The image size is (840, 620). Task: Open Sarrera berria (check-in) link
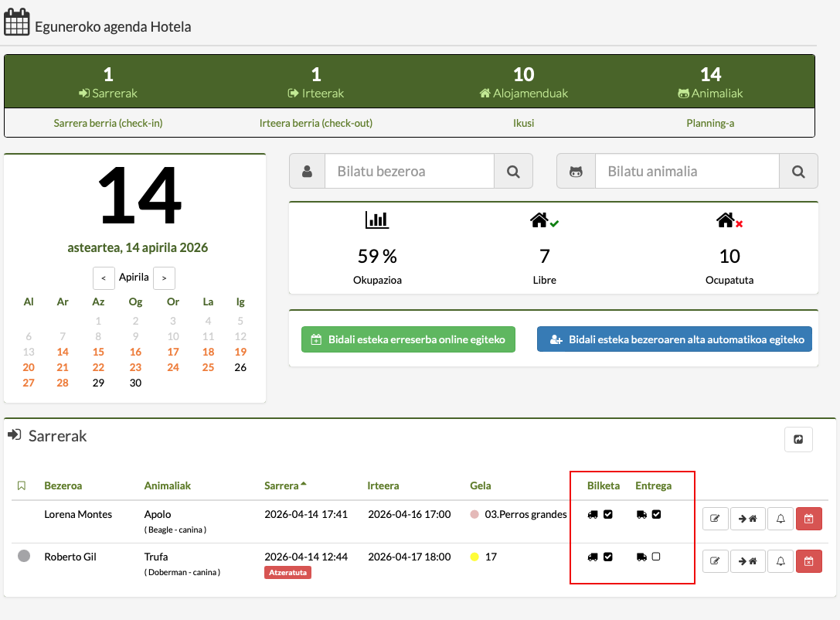108,123
